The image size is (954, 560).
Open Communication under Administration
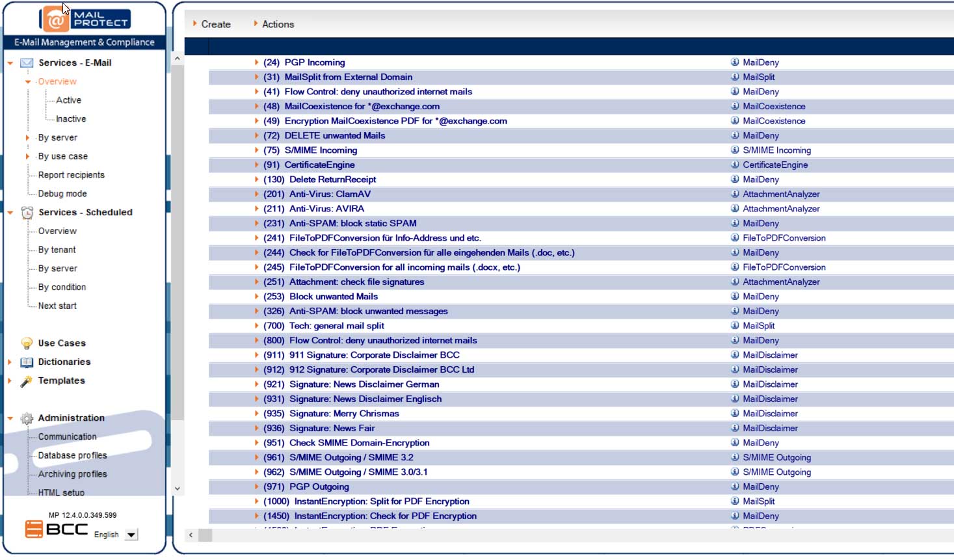pos(67,437)
